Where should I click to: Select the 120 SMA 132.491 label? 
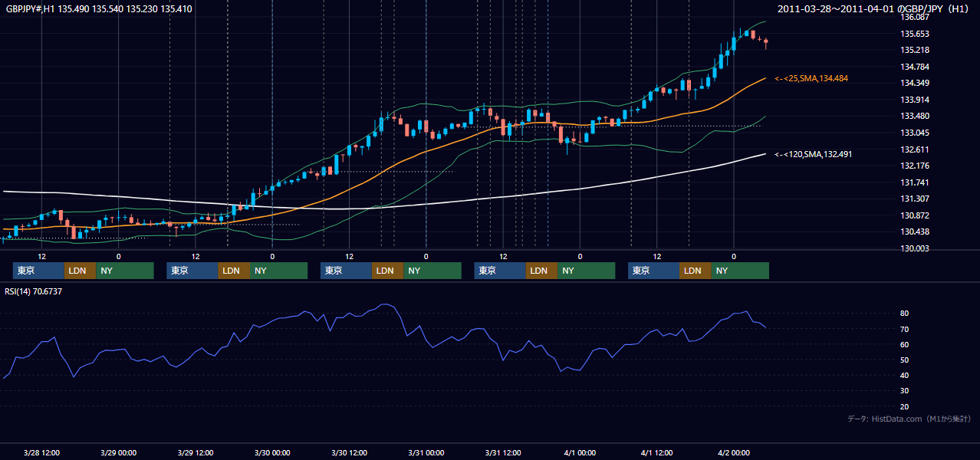pos(814,154)
